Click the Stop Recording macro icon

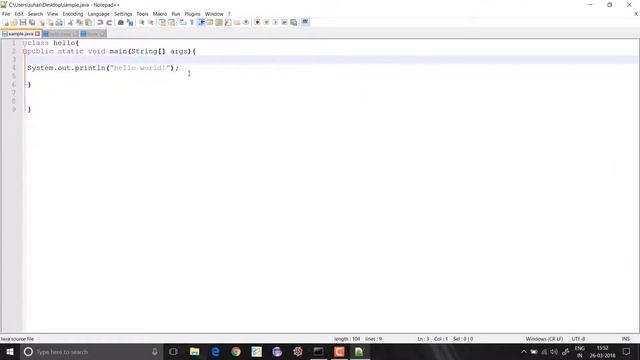266,22
